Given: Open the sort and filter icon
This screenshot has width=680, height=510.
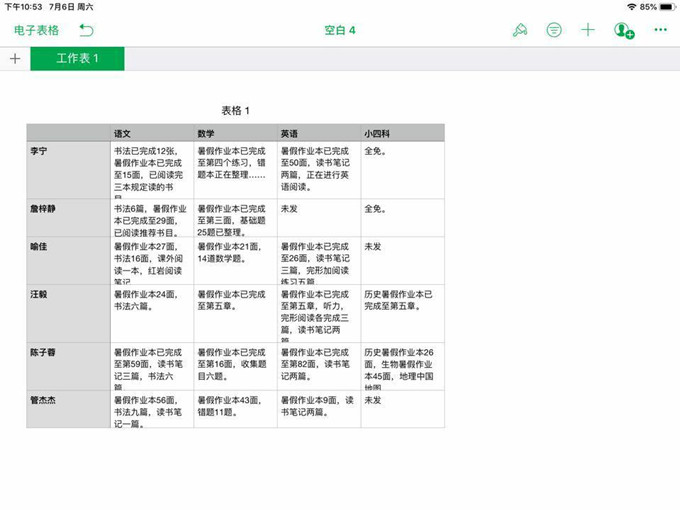Looking at the screenshot, I should coord(554,30).
